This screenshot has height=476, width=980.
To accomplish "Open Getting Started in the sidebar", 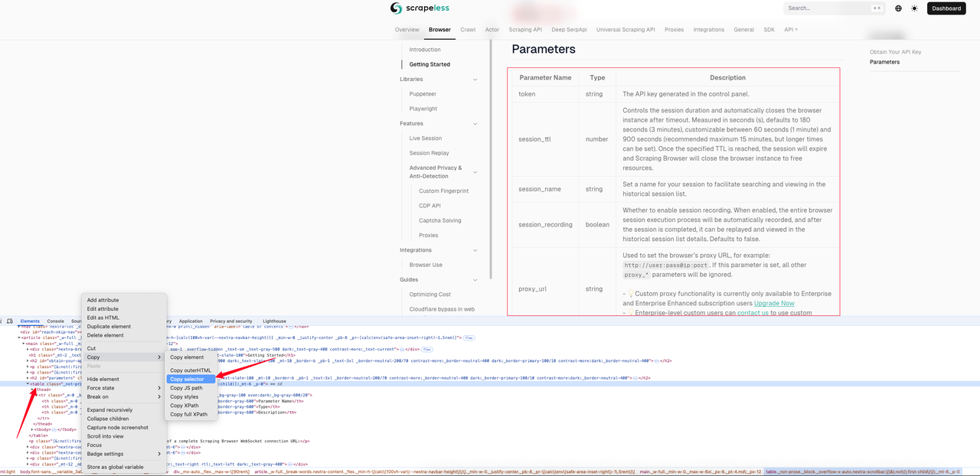I will (430, 64).
